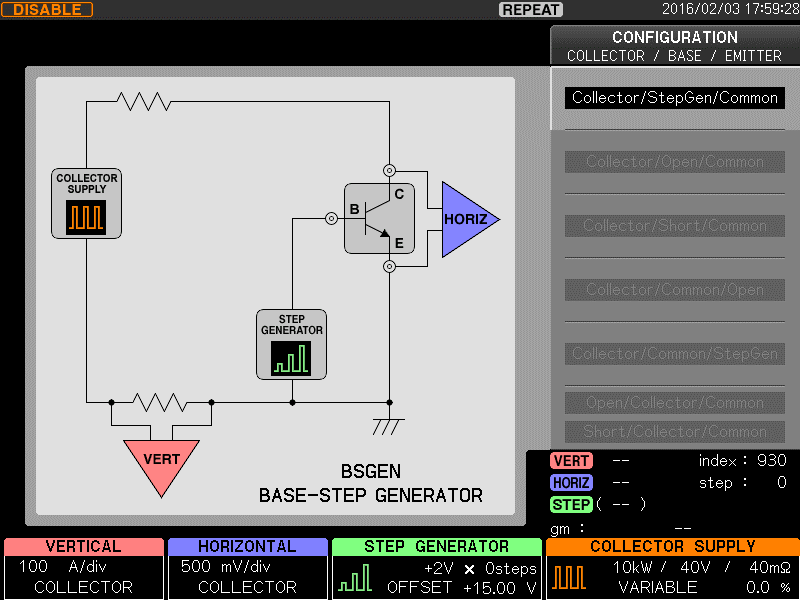Click the Step Generator staircase icon in the schematic
800x600 pixels.
(x=291, y=359)
